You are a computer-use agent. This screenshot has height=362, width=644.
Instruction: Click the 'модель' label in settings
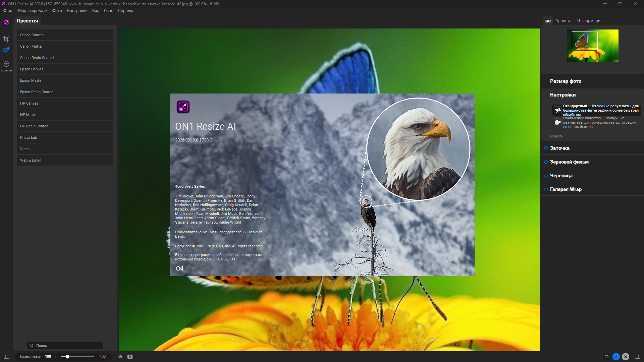556,136
